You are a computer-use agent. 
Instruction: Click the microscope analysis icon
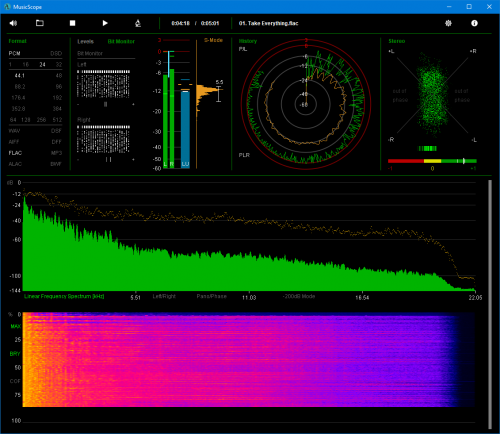coord(138,23)
